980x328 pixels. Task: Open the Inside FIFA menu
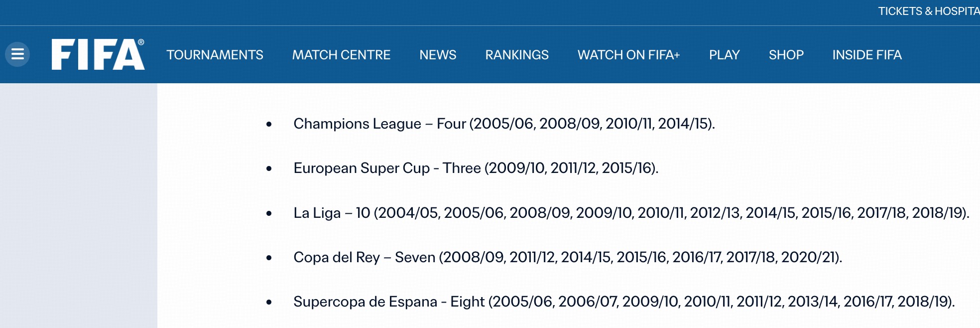click(867, 55)
